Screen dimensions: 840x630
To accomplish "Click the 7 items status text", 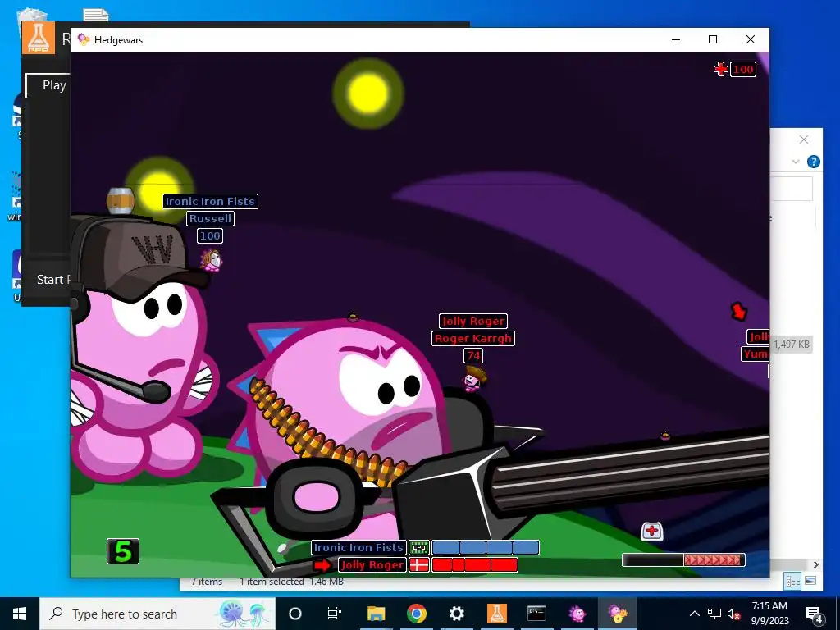I will pos(207,582).
